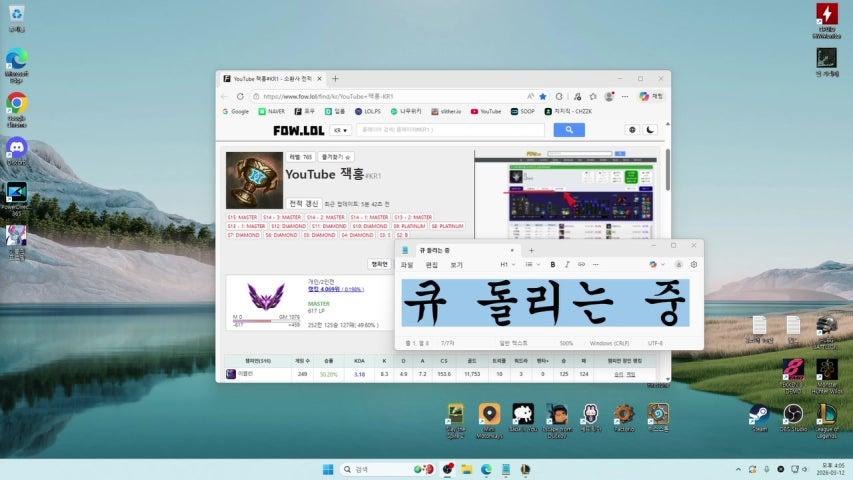Click the UTF-8 encoding in Notepad status bar
This screenshot has height=480, width=853.
click(x=655, y=343)
